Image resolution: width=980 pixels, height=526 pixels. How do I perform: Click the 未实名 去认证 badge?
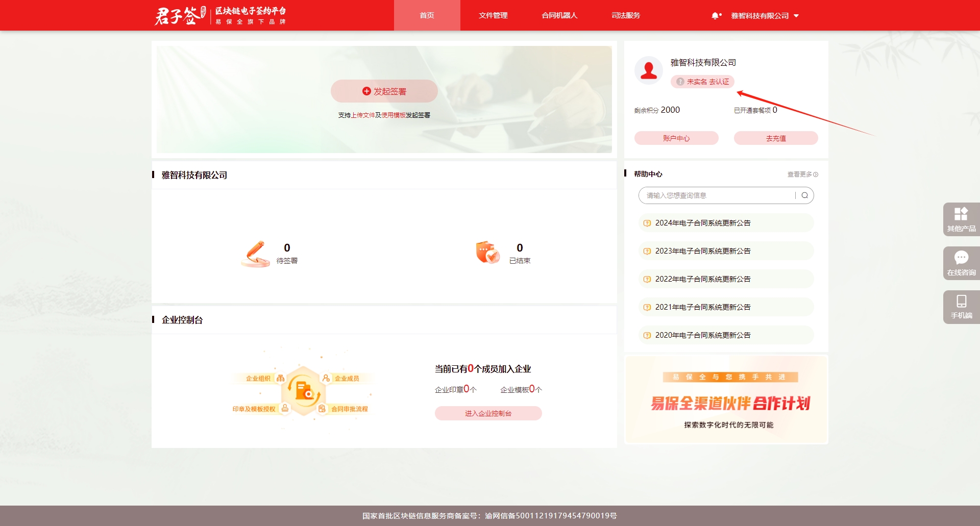(702, 82)
